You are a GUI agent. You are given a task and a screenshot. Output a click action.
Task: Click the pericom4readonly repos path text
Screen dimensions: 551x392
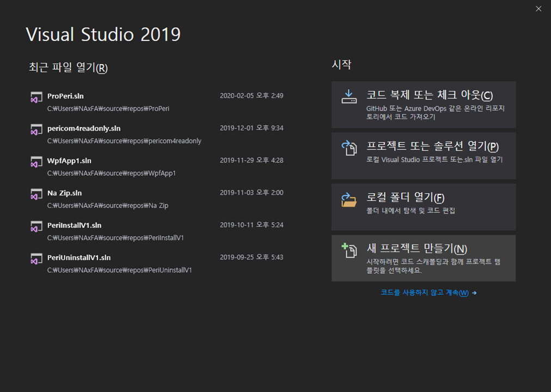(124, 141)
